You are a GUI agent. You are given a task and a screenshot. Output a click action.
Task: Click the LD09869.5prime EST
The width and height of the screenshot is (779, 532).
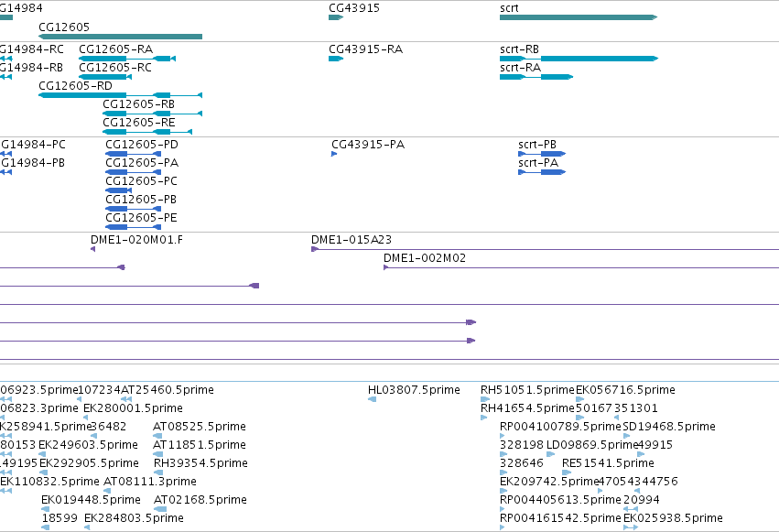click(x=550, y=454)
